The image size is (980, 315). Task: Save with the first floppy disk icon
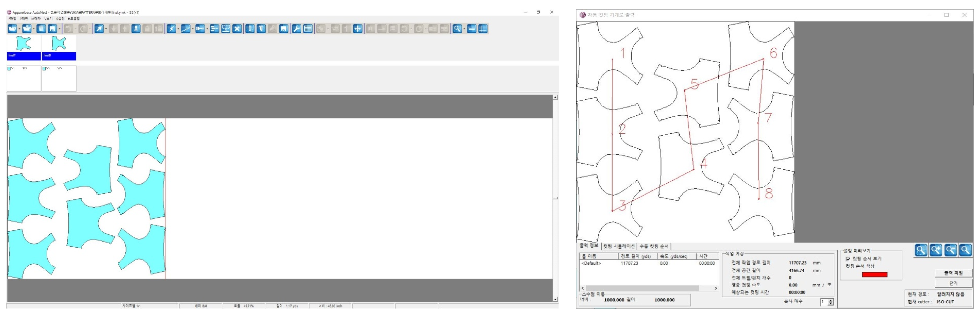[x=52, y=28]
